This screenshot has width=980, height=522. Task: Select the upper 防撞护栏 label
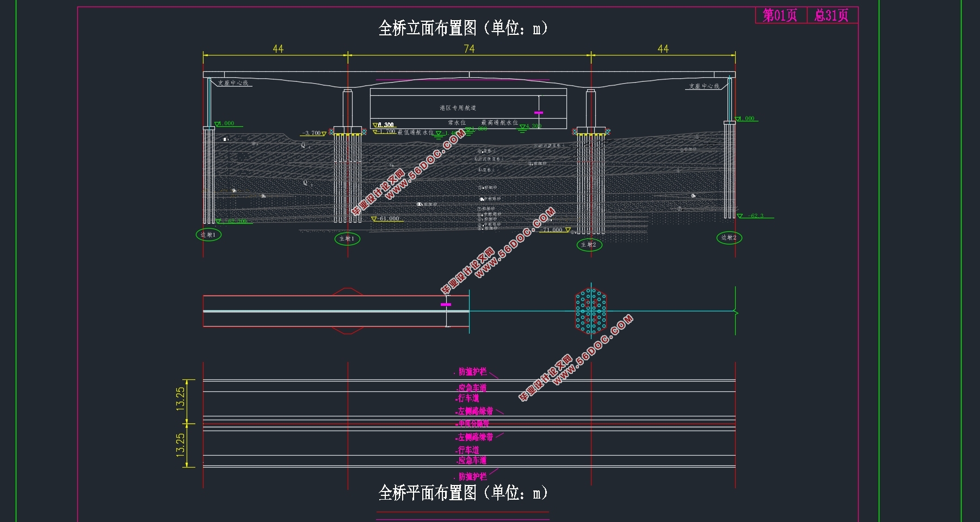click(x=472, y=372)
